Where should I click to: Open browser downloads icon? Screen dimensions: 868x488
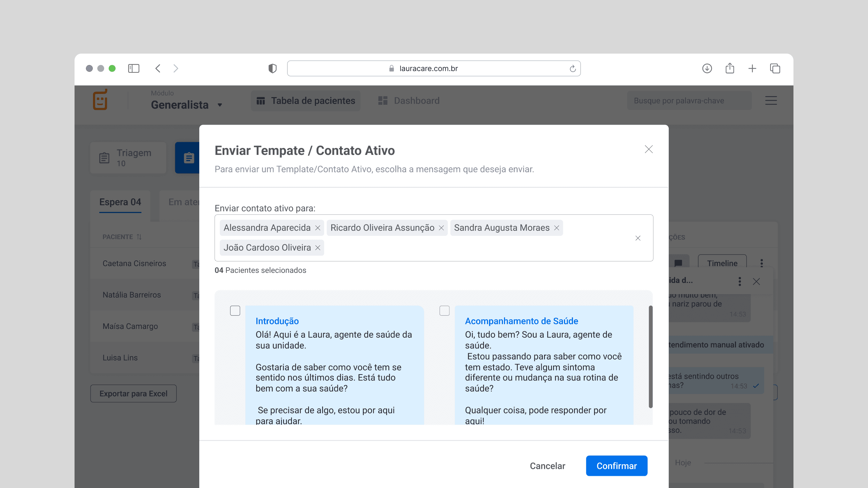707,69
